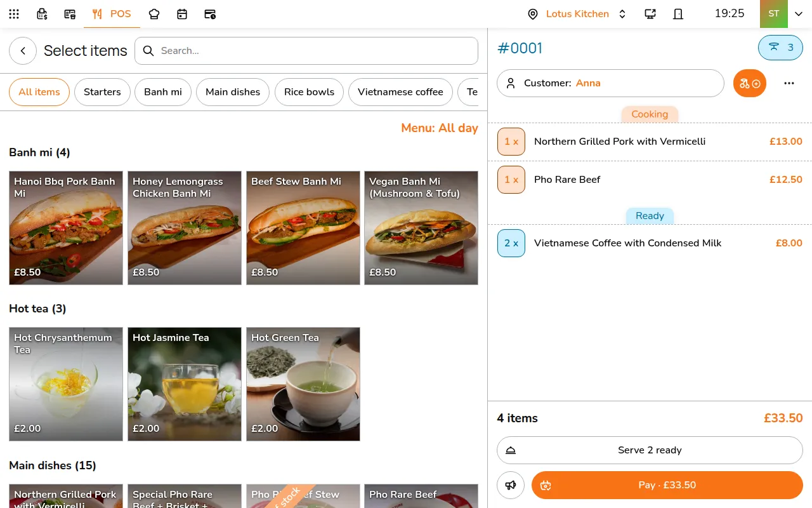Open the kitchen chef hat icon
This screenshot has height=508, width=812.
point(154,14)
